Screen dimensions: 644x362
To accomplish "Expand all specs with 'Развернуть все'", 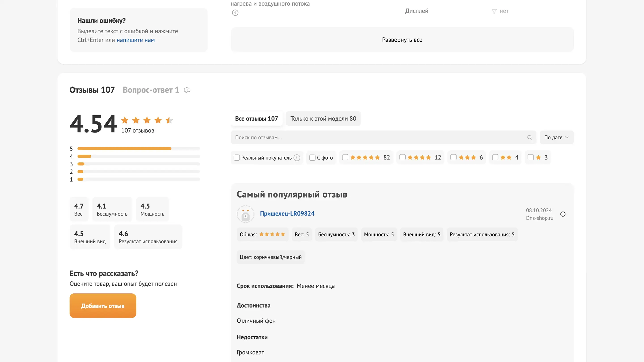I will pyautogui.click(x=402, y=40).
